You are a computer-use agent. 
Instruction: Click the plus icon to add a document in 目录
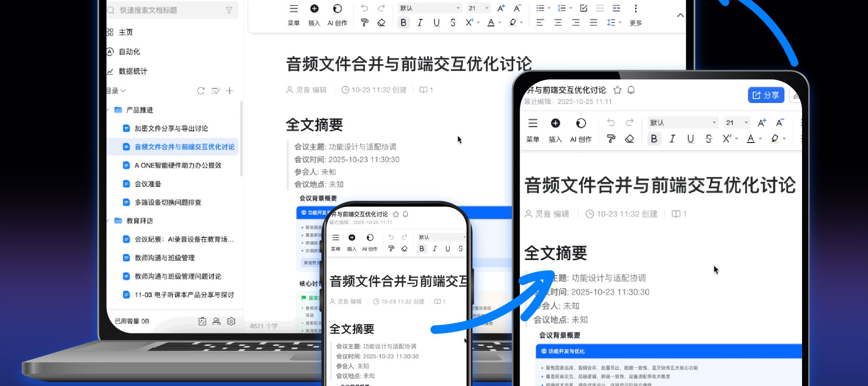[230, 91]
